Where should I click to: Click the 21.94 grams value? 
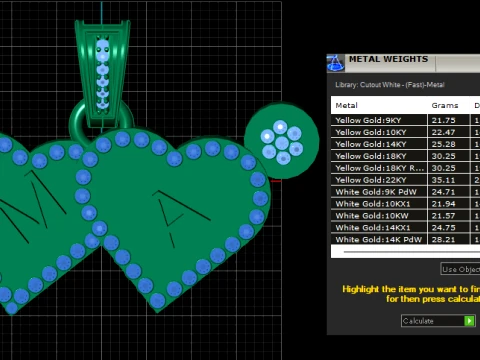(443, 204)
